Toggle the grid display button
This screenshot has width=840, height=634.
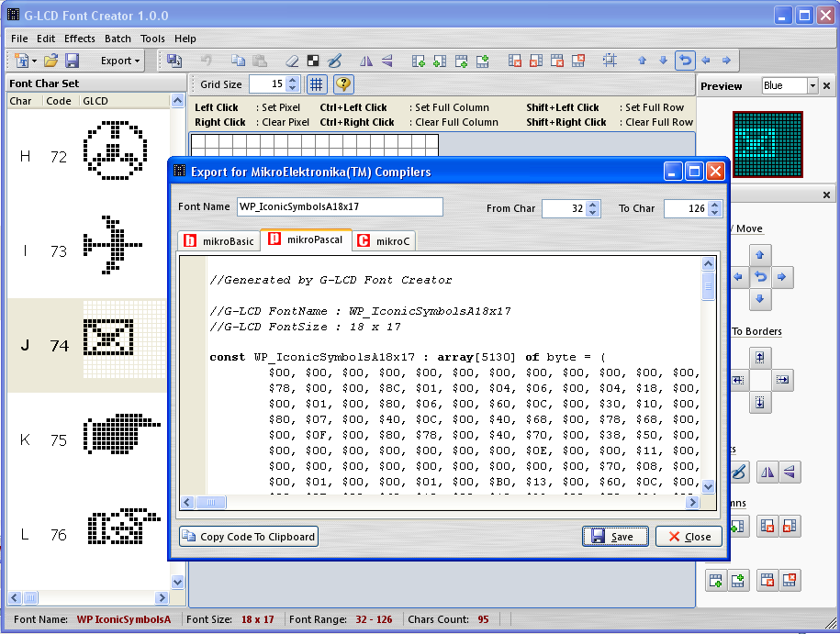(x=316, y=84)
